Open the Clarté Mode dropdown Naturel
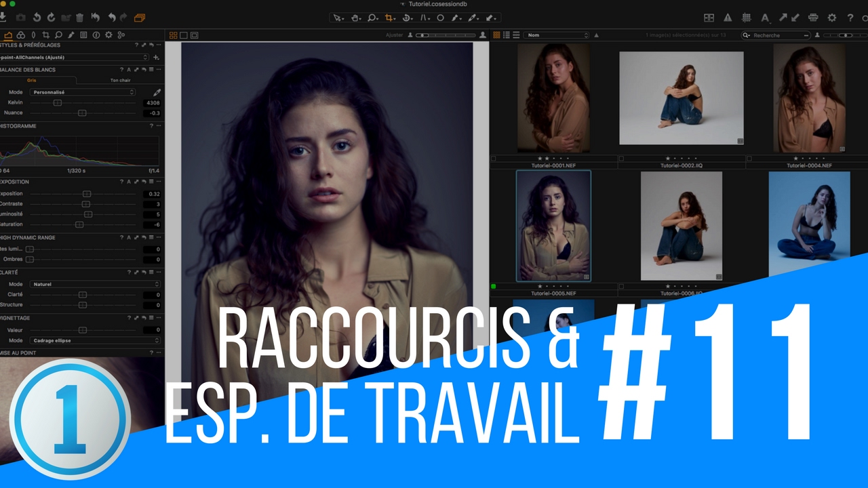Viewport: 868px width, 488px height. [x=95, y=284]
